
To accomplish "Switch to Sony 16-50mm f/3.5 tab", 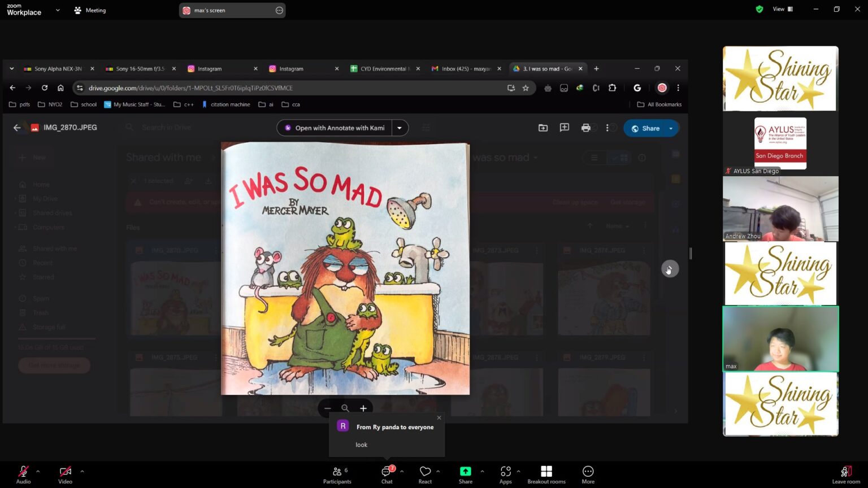I will tap(141, 69).
